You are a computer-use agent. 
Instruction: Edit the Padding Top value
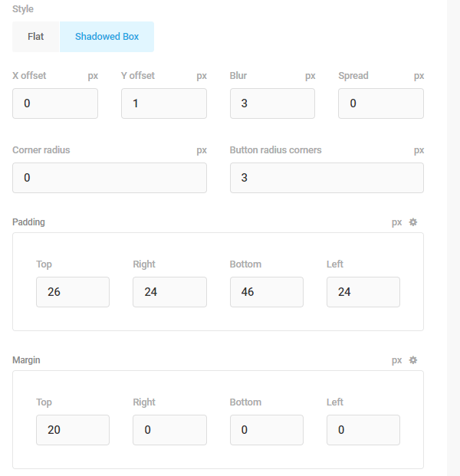pyautogui.click(x=73, y=292)
